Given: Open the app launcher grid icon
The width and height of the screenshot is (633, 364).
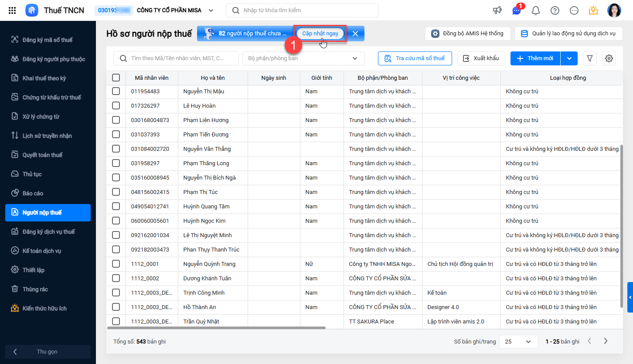Looking at the screenshot, I should [x=12, y=10].
